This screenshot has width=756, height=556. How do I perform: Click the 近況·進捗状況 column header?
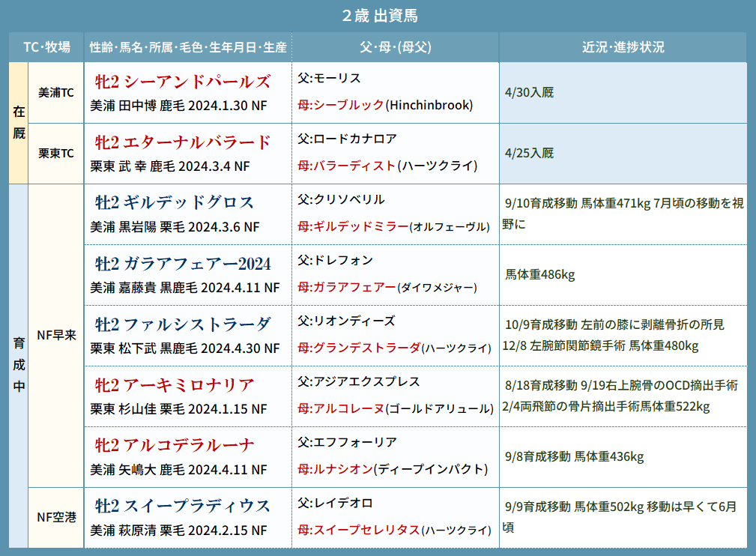click(x=623, y=47)
